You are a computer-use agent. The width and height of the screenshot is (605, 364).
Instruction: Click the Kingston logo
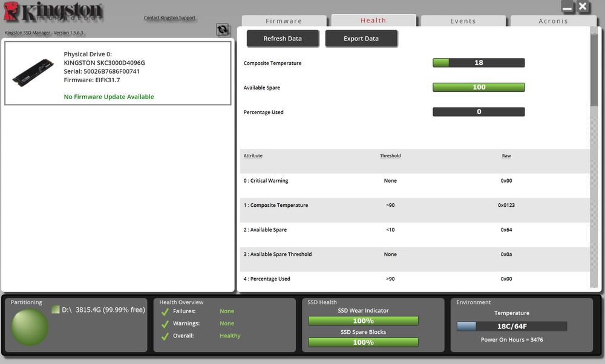53,11
